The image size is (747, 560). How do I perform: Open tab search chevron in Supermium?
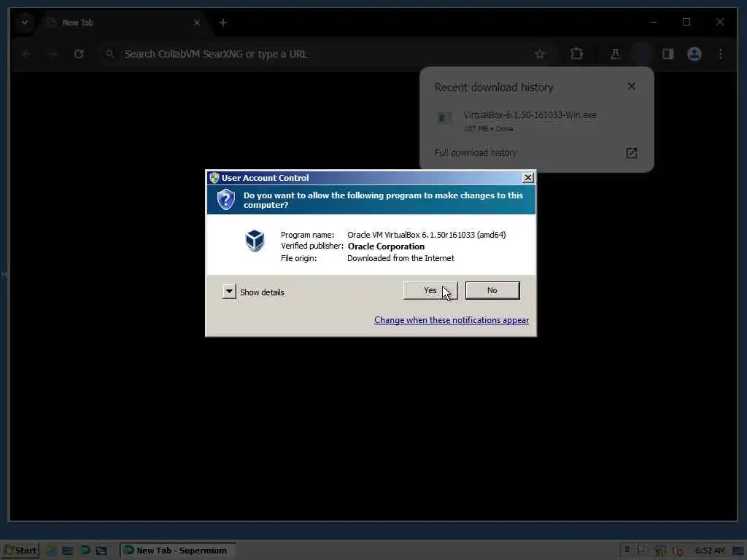pyautogui.click(x=25, y=23)
